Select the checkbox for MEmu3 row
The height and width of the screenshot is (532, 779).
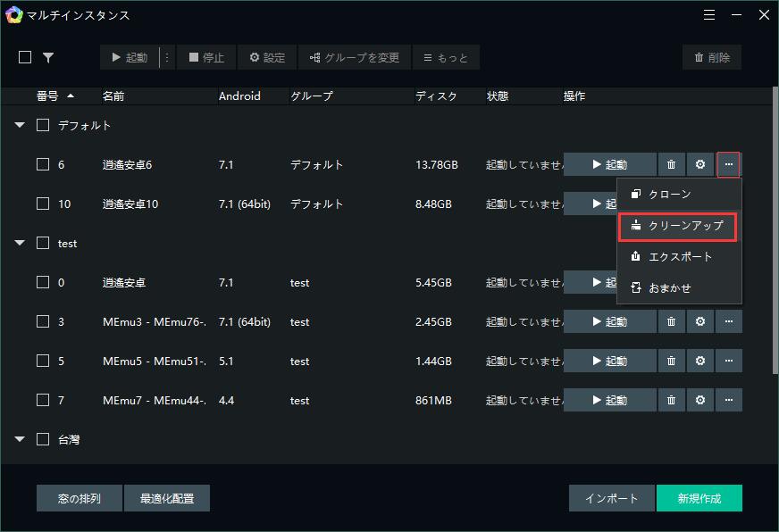tap(43, 321)
